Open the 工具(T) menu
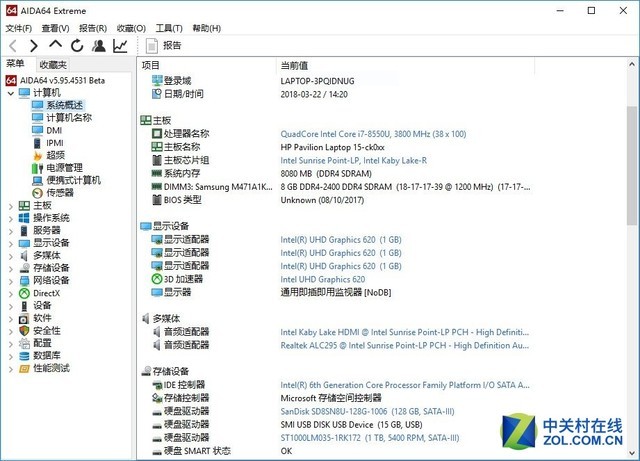Screen dimensions: 640x461 169,28
